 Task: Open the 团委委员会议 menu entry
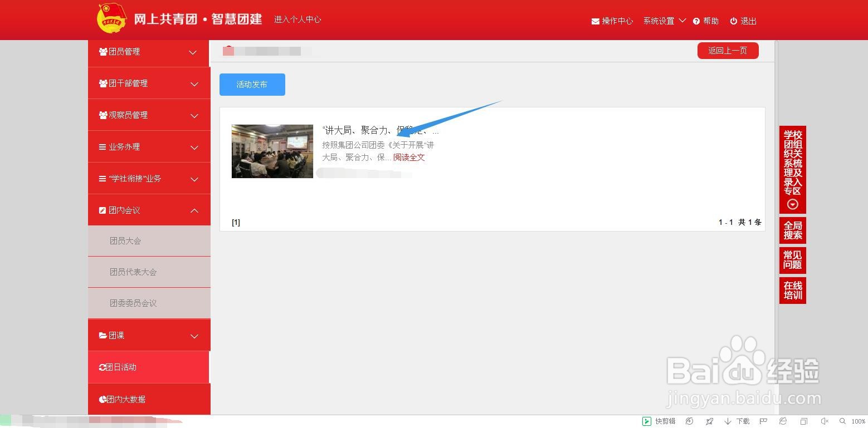[x=134, y=303]
